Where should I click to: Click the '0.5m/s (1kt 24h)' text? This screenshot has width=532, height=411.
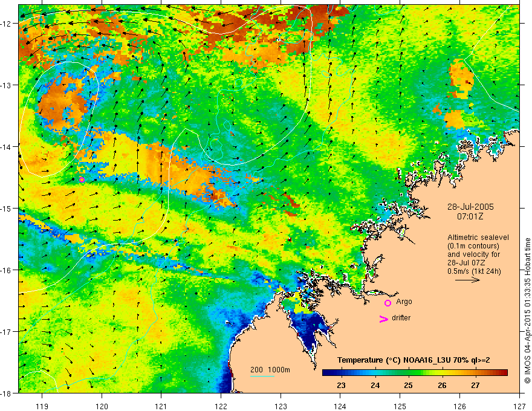click(474, 271)
